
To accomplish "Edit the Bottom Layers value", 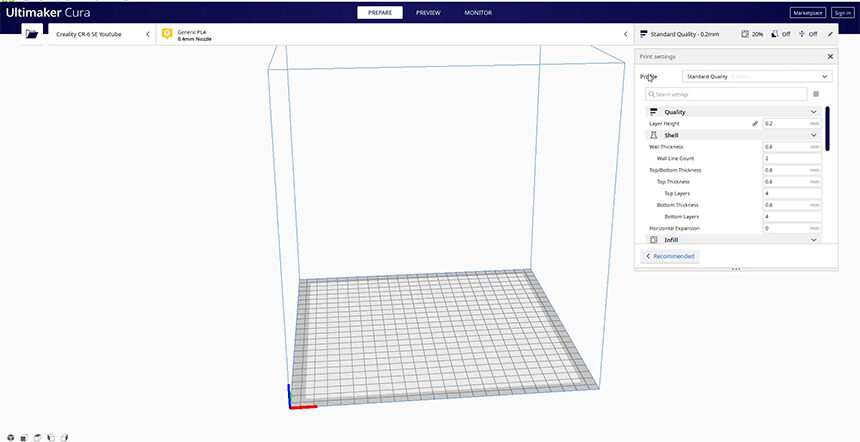I will pyautogui.click(x=792, y=217).
